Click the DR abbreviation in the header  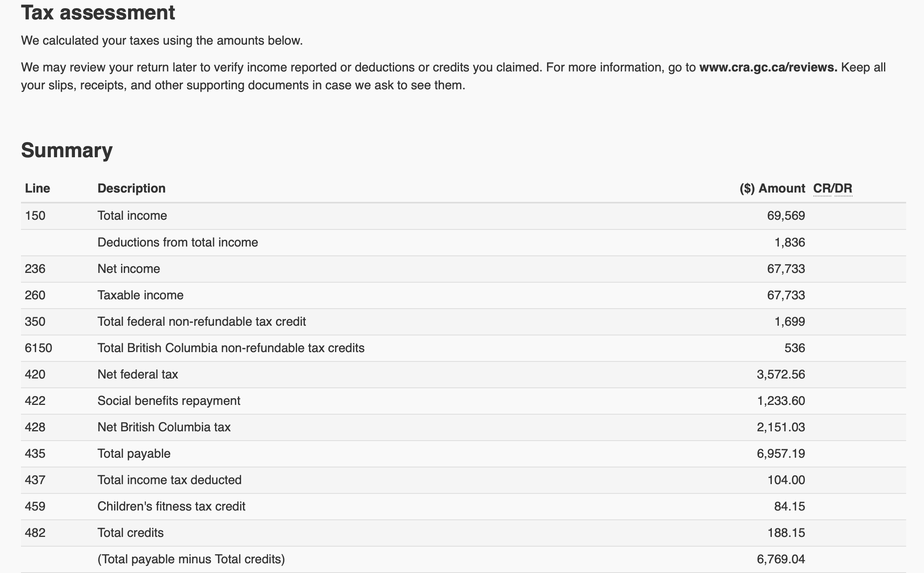click(844, 189)
